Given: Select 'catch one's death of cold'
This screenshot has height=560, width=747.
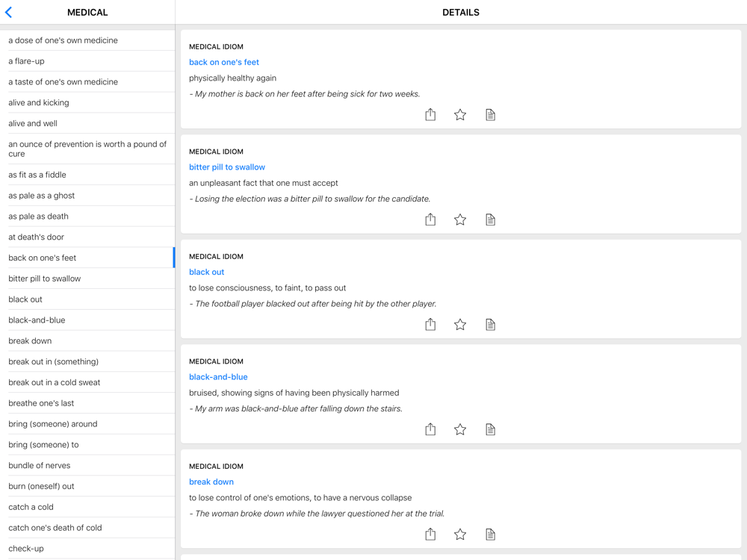Looking at the screenshot, I should tap(87, 528).
